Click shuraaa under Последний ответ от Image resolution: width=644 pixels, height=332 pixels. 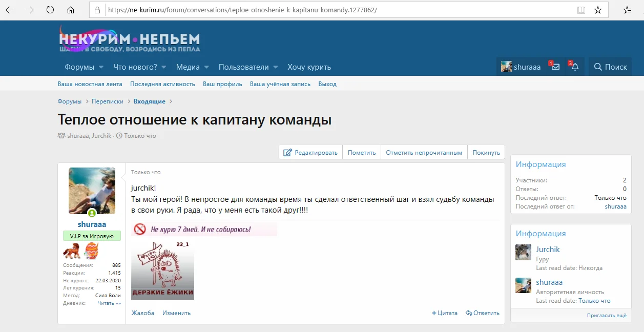pyautogui.click(x=615, y=206)
